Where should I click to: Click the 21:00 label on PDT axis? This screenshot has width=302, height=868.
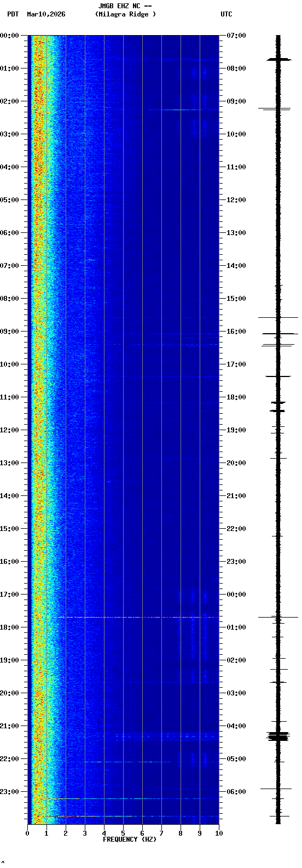(x=9, y=726)
